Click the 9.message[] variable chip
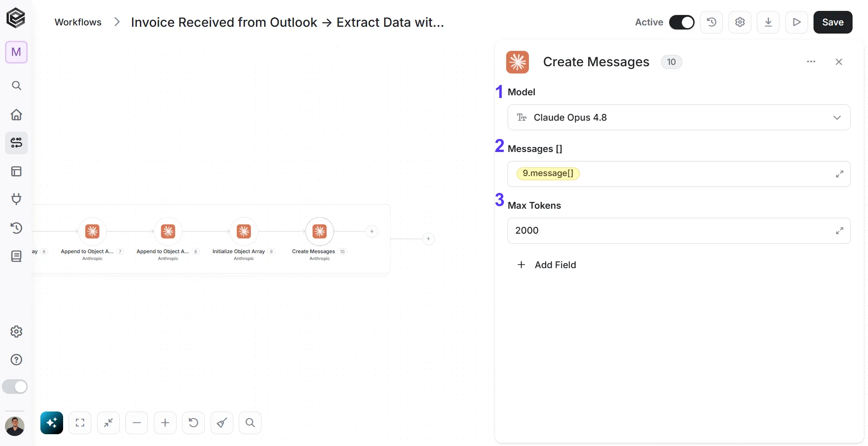 pos(548,173)
